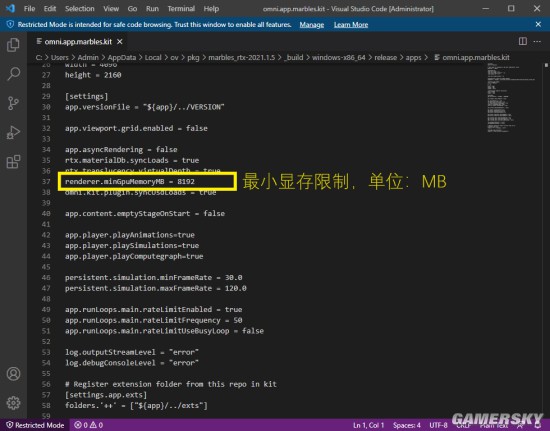Viewport: 550px width, 431px height.
Task: Expand the 'release' breadcrumb segment
Action: (x=385, y=58)
